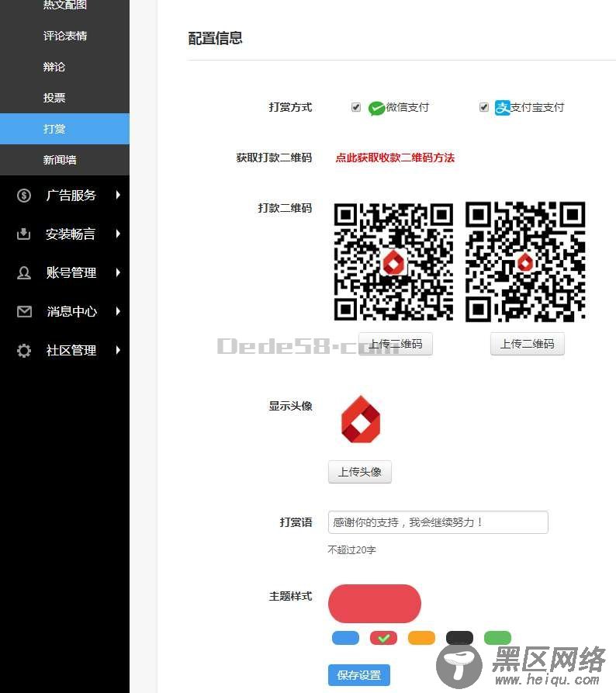Click the 点此获取收款二维码方法 link

coord(395,158)
